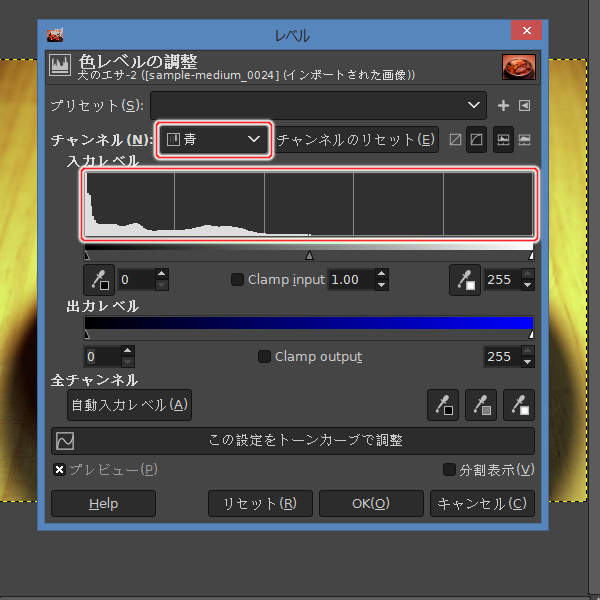600x600 pixels.
Task: Pick black point eyedropper for input levels
Action: [99, 280]
